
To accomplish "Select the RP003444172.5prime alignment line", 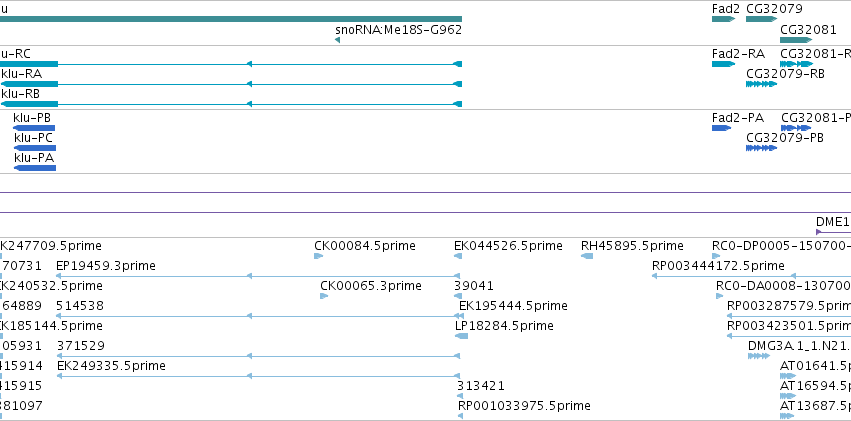I will click(751, 276).
